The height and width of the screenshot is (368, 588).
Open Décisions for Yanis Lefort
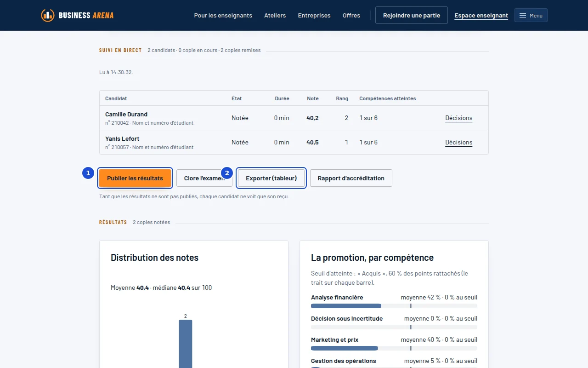coord(458,142)
